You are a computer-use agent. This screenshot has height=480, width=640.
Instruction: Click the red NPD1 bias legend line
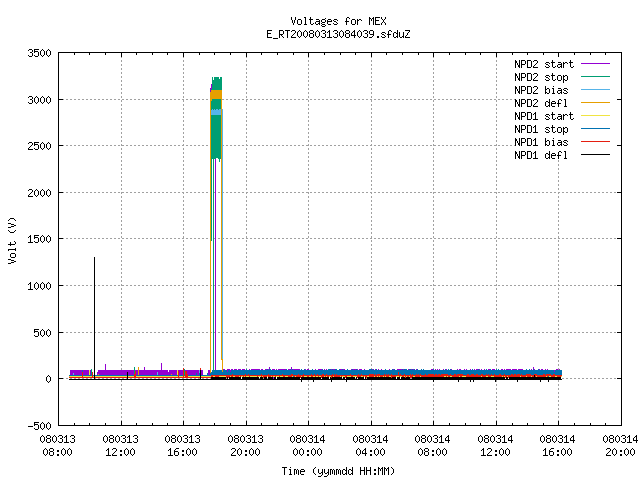pyautogui.click(x=596, y=142)
